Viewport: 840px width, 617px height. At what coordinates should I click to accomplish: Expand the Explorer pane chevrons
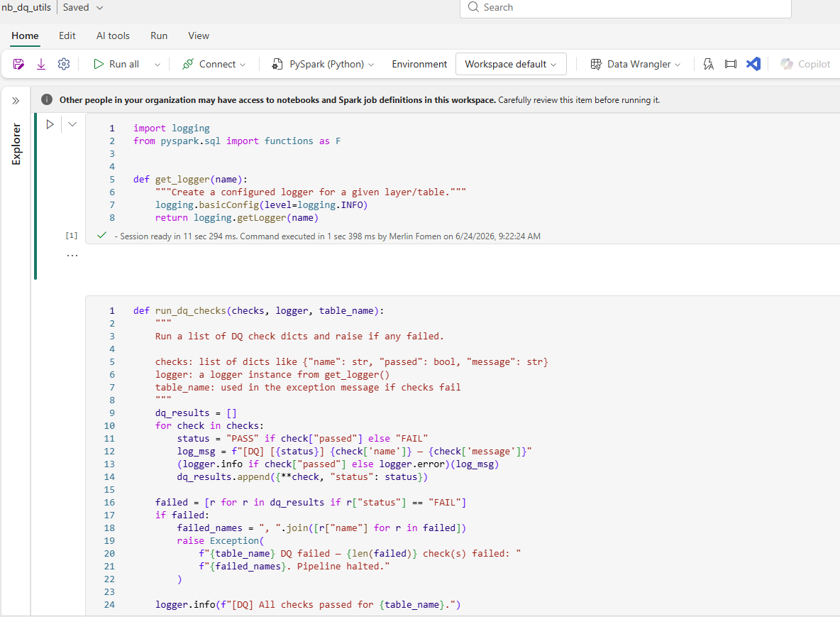coord(16,101)
